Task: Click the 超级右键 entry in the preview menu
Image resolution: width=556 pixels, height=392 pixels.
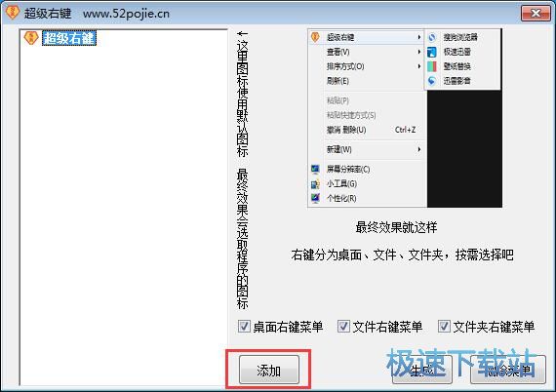Action: tap(367, 37)
